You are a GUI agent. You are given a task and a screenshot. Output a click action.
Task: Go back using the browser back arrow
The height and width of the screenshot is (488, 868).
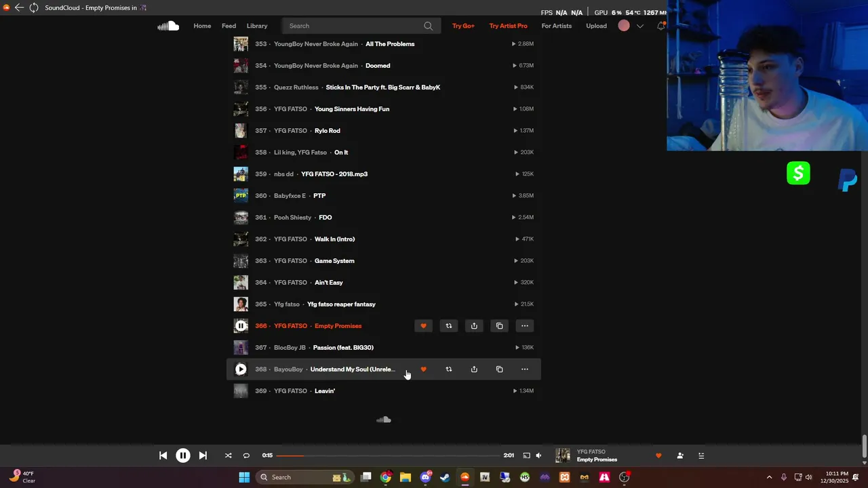(x=19, y=8)
